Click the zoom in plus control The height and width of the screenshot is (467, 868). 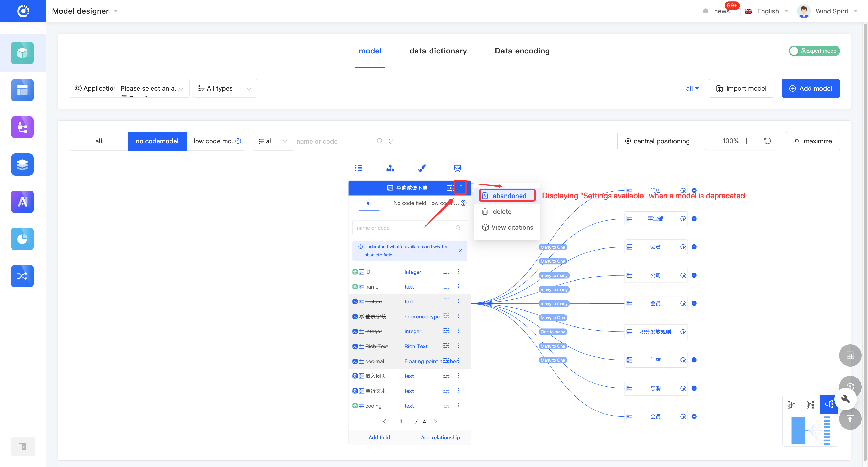click(x=747, y=141)
